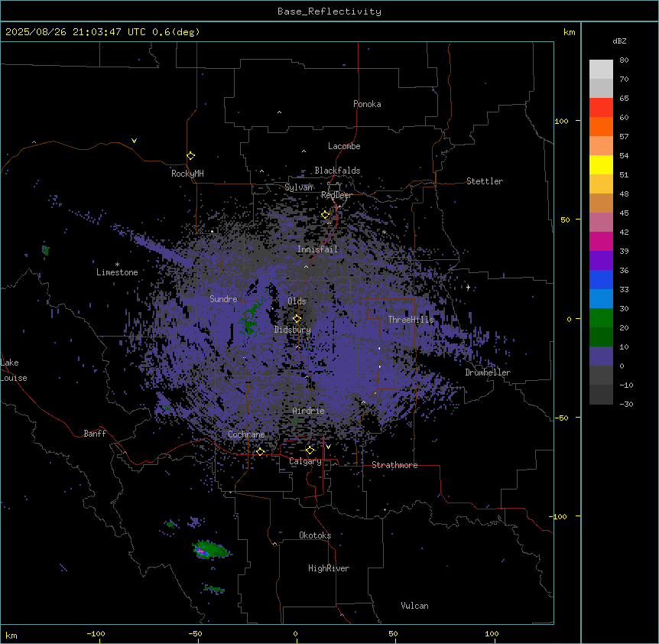This screenshot has height=644, width=659.
Task: Click the Stettler city label
Action: point(485,181)
